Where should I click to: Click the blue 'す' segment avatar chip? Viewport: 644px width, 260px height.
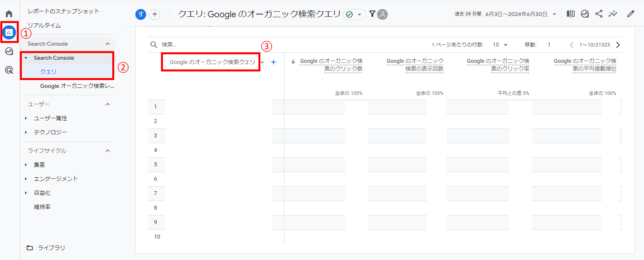141,14
